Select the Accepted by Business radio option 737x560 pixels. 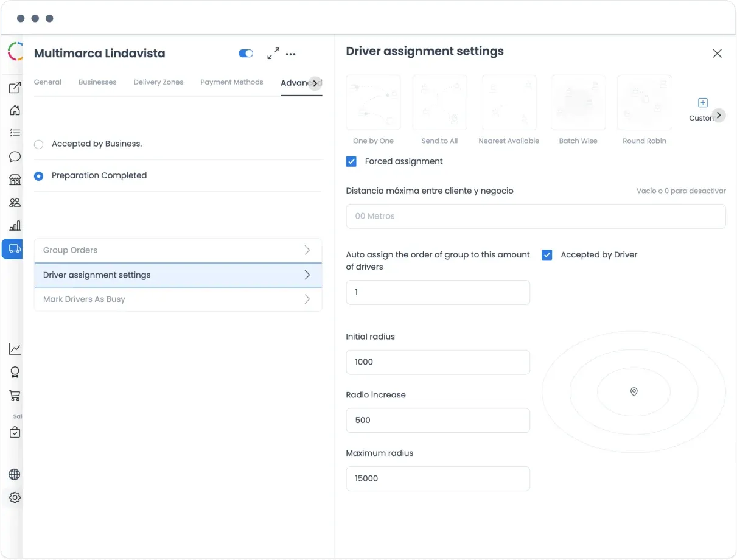tap(39, 144)
